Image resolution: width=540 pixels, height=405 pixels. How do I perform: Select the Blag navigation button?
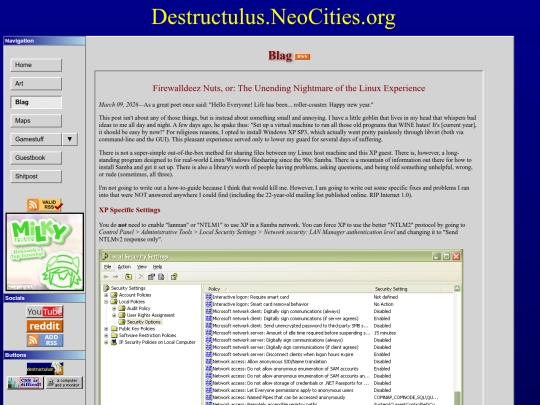click(36, 102)
